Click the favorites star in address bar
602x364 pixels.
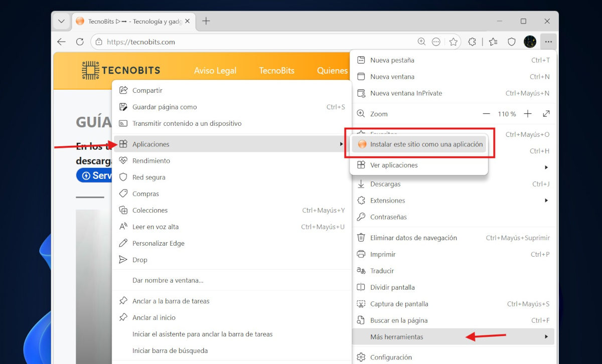tap(454, 42)
